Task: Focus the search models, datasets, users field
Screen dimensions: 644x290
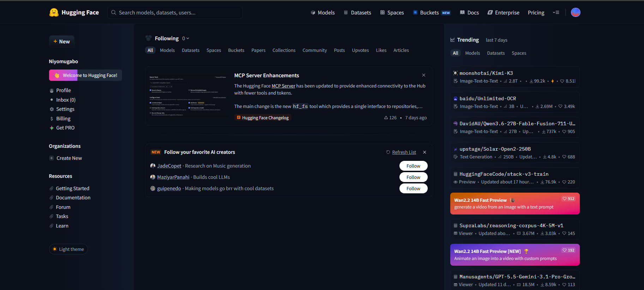Action: coord(175,12)
